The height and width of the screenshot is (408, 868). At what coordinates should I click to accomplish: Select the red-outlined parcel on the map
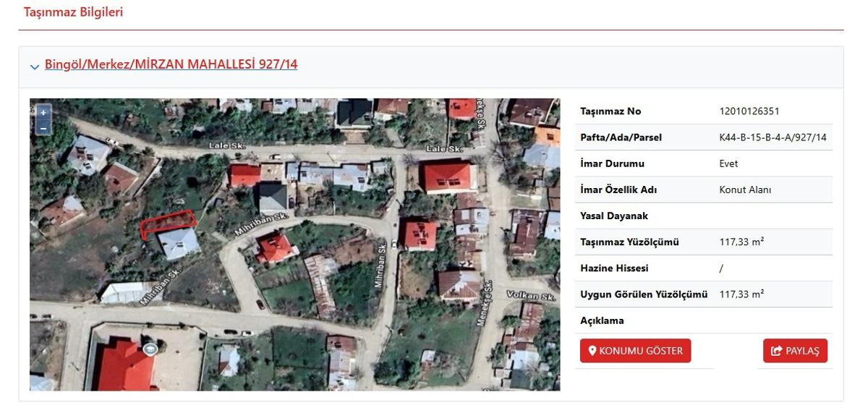168,224
